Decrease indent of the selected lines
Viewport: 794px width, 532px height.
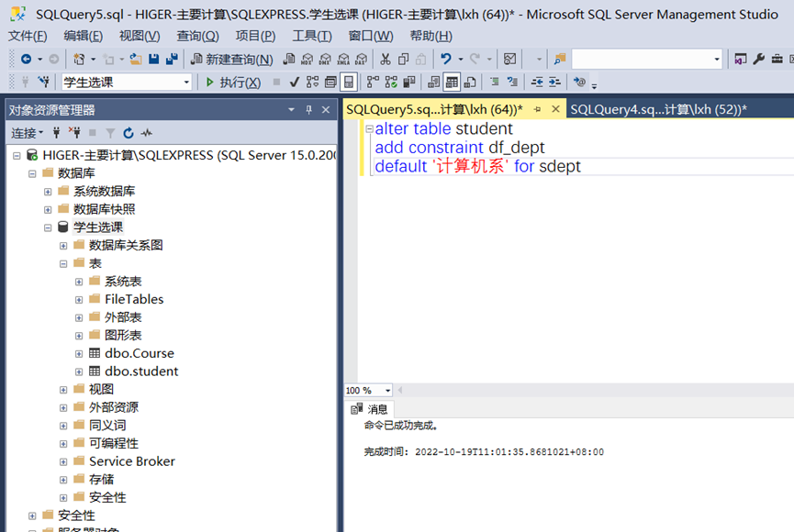[537, 82]
